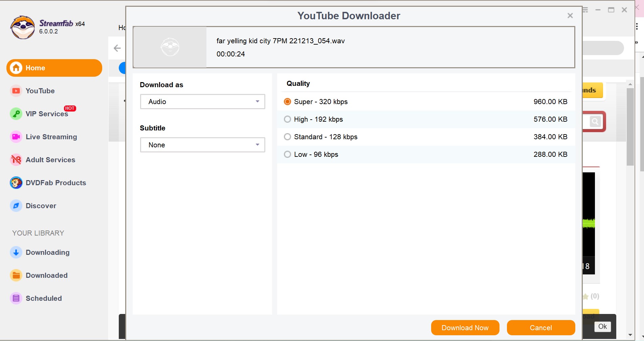Click the Live Streaming camera icon

click(x=16, y=137)
